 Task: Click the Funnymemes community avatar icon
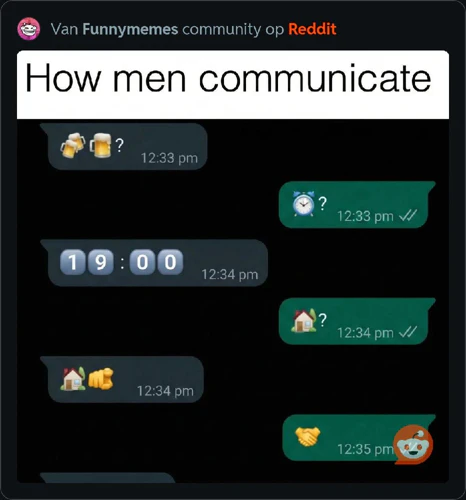point(29,29)
